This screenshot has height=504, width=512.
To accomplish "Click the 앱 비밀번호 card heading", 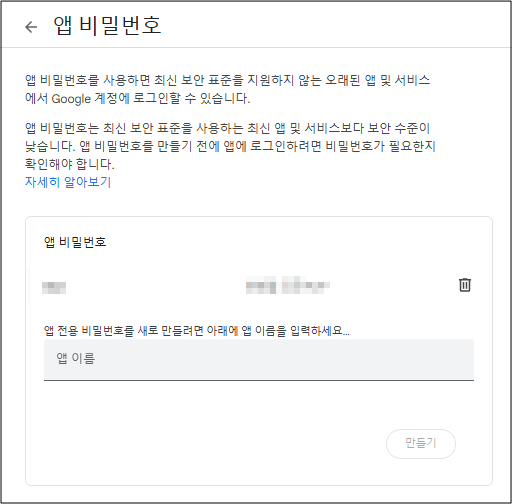I will point(75,242).
